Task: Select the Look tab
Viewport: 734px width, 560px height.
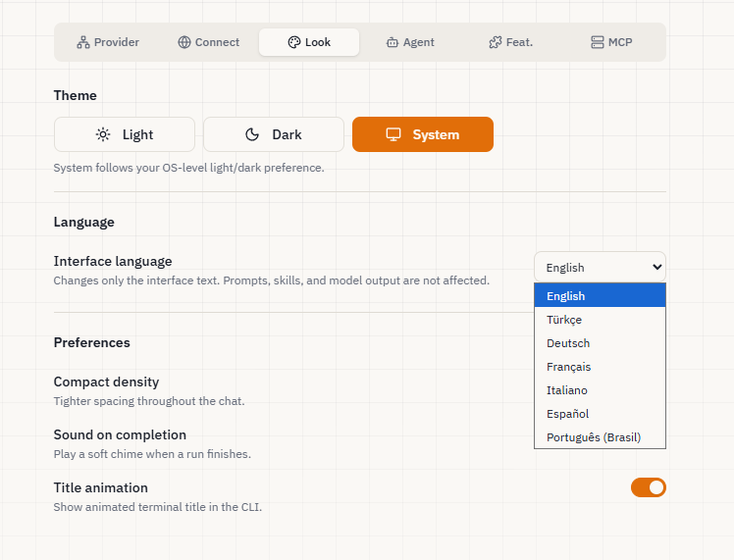Action: click(x=309, y=42)
